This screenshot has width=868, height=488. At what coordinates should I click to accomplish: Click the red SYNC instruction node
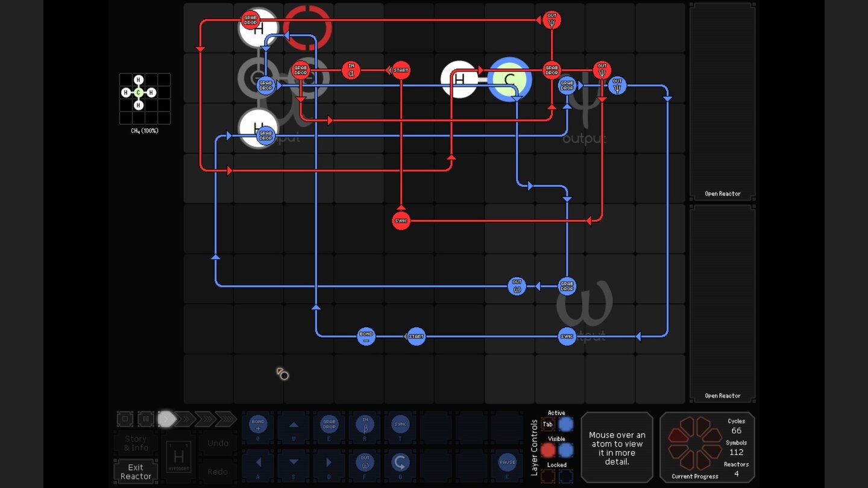coord(401,221)
